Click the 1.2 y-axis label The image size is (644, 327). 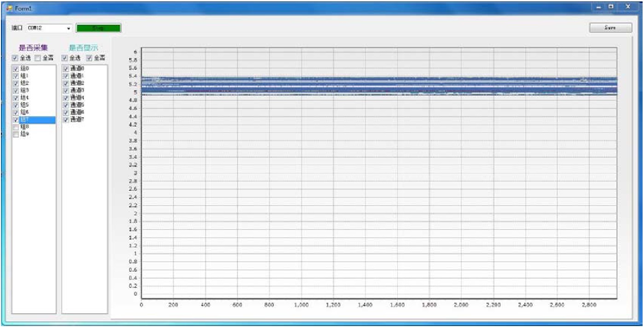click(133, 245)
